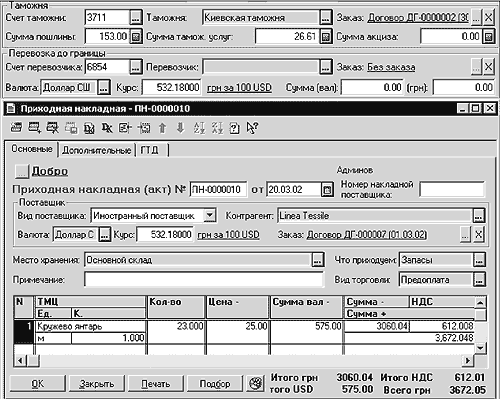Sort rows ascending with A-Z icon
Screen dimensions: 500x399
click(199, 128)
